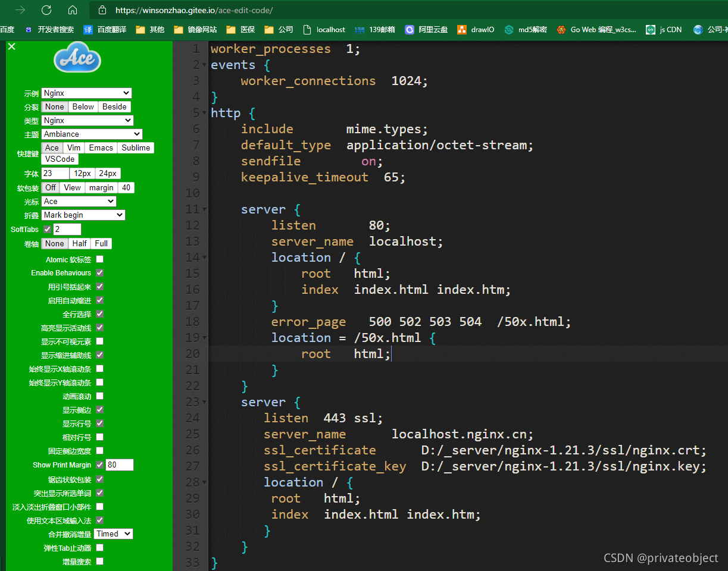Collapse the http block at line 5

coord(205,113)
